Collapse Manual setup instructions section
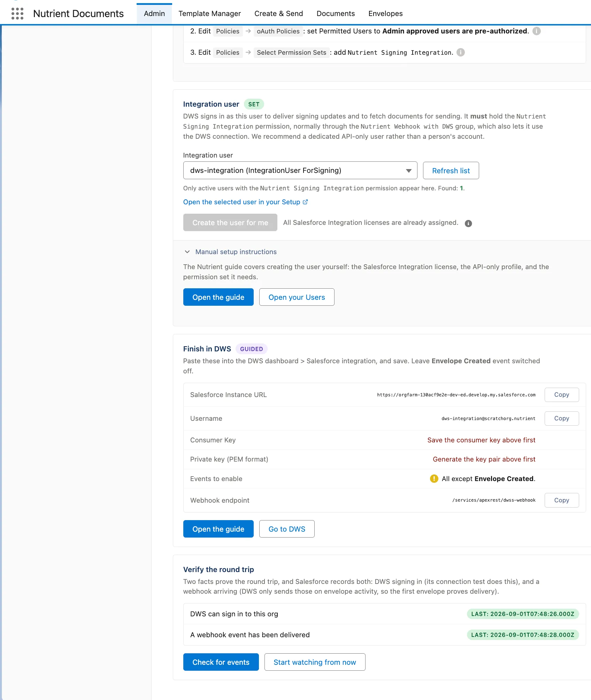The height and width of the screenshot is (700, 591). point(230,252)
